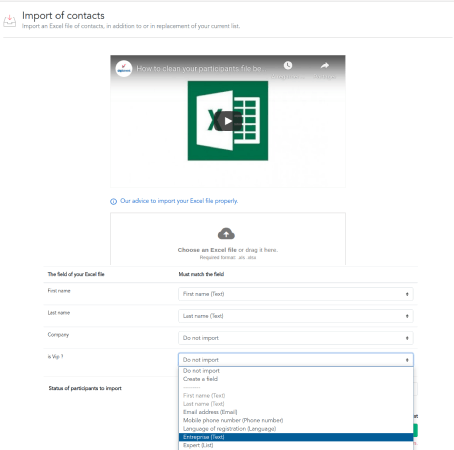Choose an Excel file to upload
Screen dimensions: 454x450
point(207,250)
